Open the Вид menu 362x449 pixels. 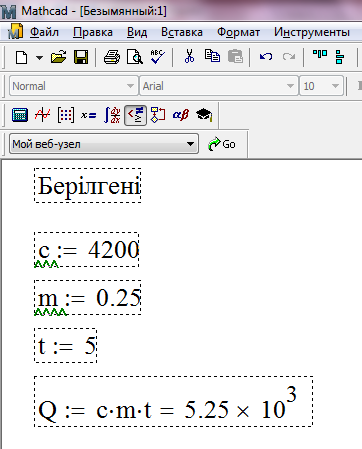pos(137,32)
